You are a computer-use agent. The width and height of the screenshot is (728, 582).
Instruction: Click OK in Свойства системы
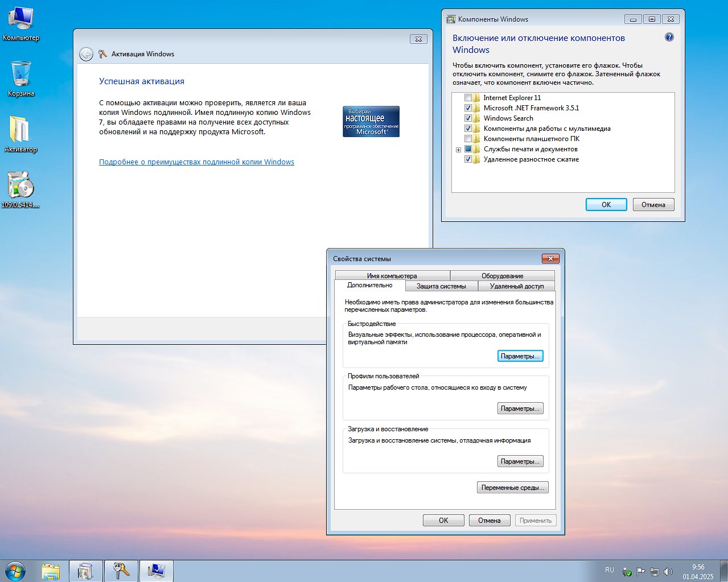click(x=443, y=521)
